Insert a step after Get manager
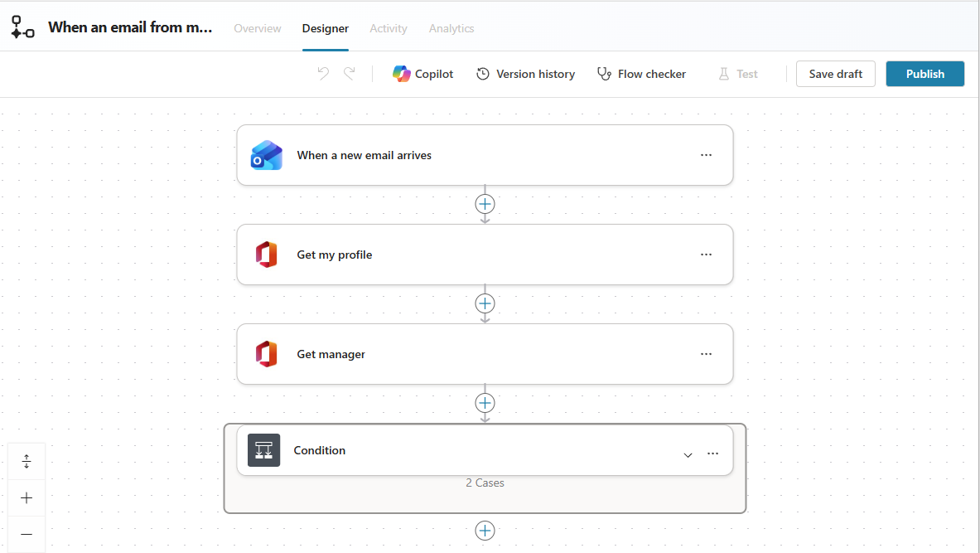This screenshot has width=980, height=553. (485, 403)
